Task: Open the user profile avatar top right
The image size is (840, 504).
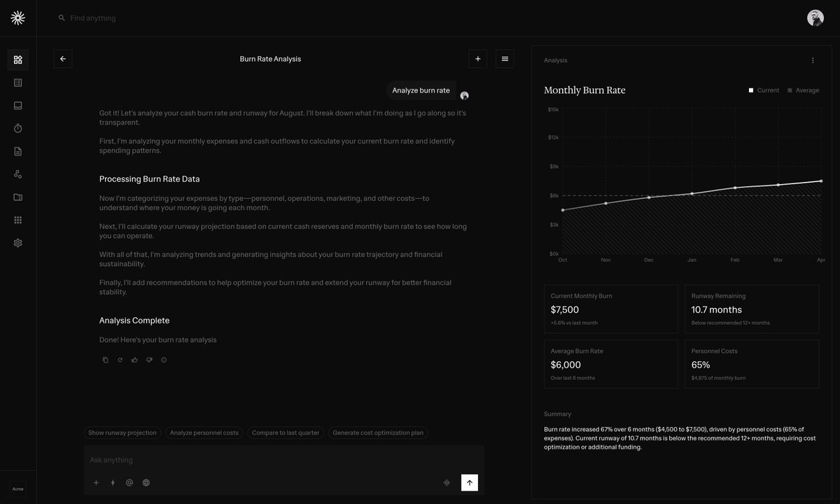Action: click(815, 18)
